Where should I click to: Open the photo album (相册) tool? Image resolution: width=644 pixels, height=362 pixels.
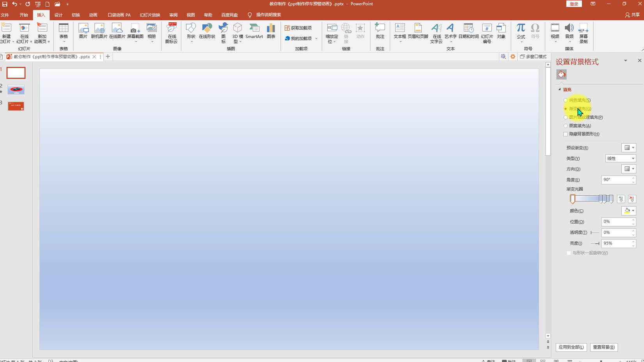[151, 33]
